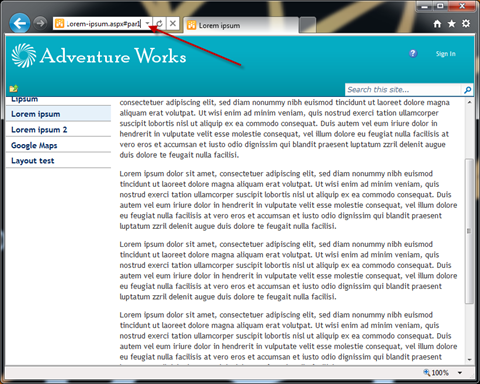Click the 100% zoom level button
Viewport: 480px width, 384px height.
coord(436,373)
